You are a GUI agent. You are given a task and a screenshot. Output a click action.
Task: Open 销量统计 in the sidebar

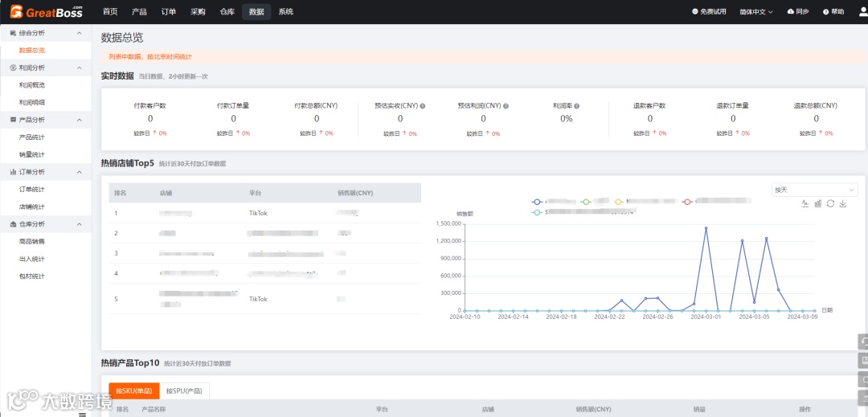pyautogui.click(x=31, y=155)
